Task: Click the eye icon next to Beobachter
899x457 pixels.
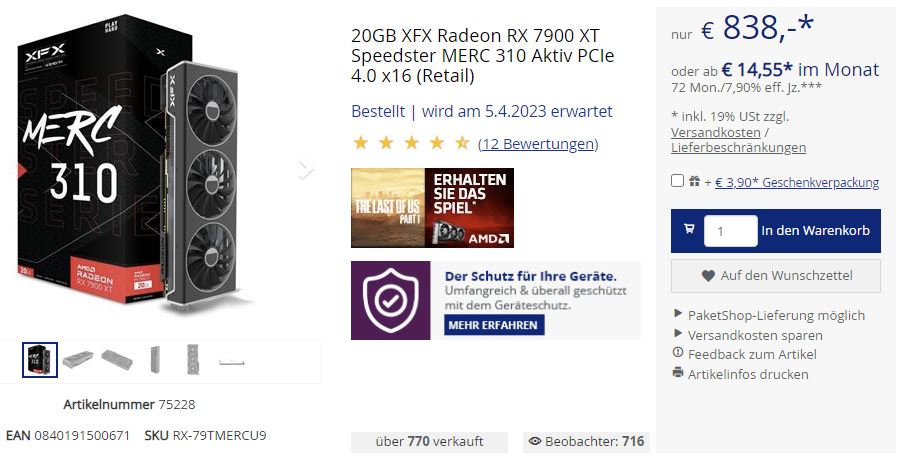Action: pos(535,441)
